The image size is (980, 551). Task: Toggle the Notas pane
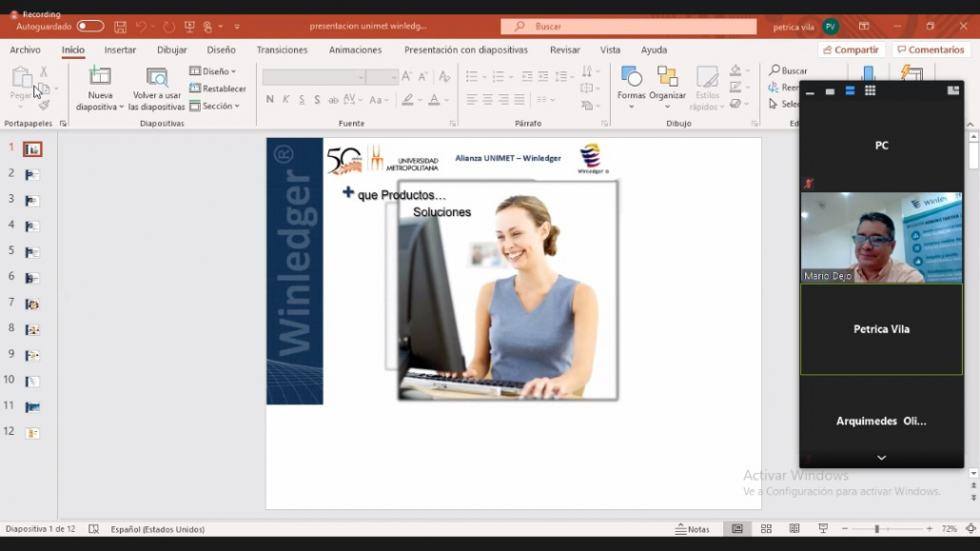(x=693, y=529)
